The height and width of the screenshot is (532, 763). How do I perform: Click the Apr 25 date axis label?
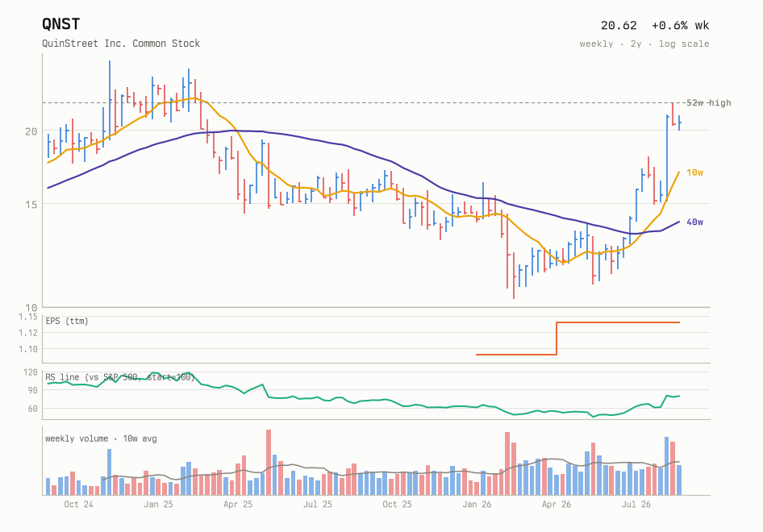pos(238,505)
